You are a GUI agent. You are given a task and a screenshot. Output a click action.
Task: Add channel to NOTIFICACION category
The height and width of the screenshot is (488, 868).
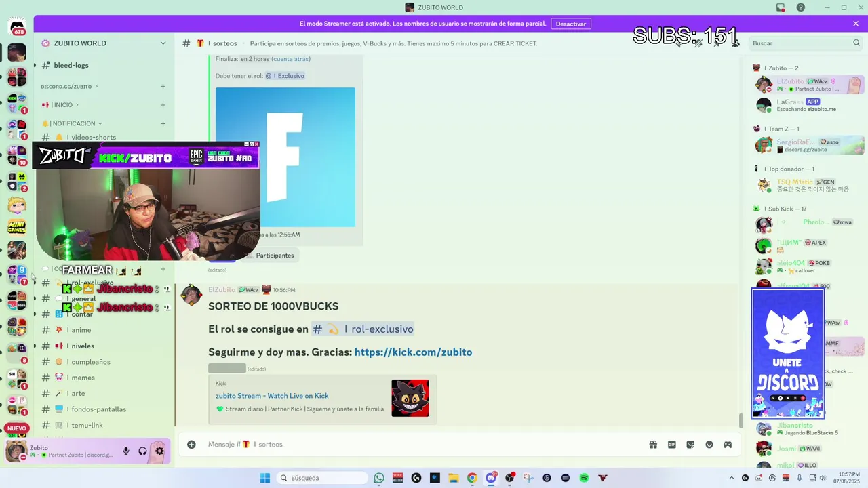point(163,123)
